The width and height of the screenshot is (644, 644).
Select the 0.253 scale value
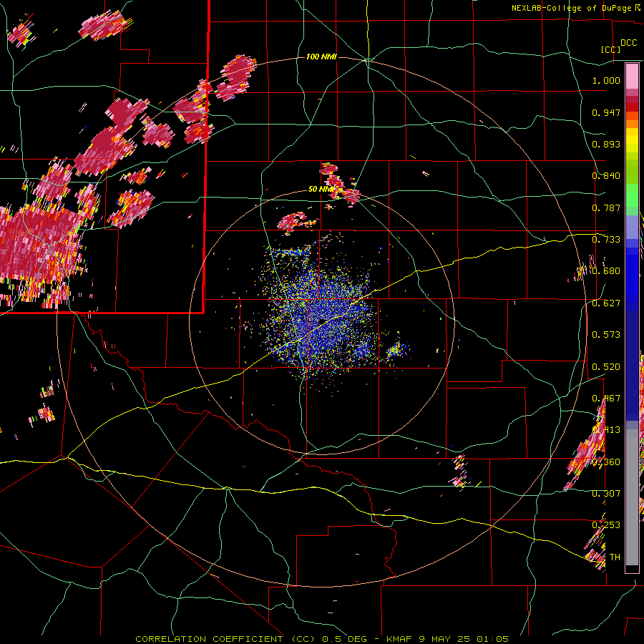tap(606, 525)
